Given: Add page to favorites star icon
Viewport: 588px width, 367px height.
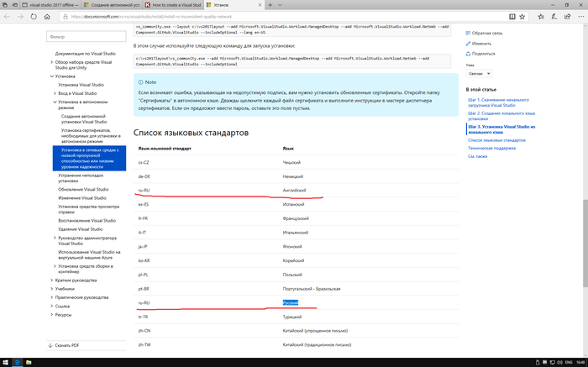Looking at the screenshot, I should (x=522, y=17).
